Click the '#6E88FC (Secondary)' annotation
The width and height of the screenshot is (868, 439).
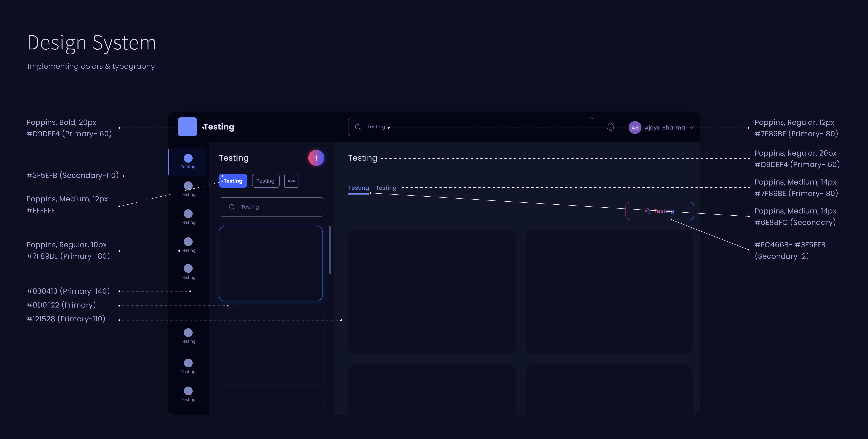(795, 222)
